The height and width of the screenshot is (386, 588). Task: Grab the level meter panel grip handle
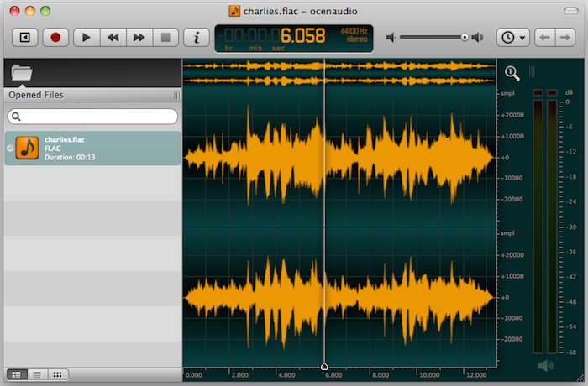tap(532, 71)
